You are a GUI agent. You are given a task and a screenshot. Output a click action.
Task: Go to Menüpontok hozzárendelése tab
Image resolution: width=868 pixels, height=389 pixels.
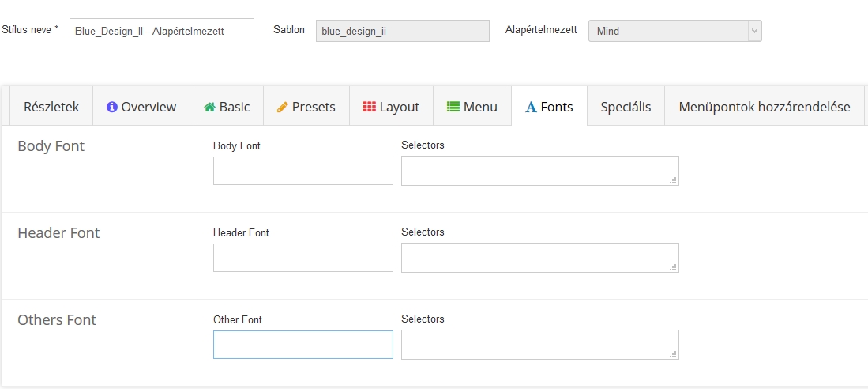click(764, 107)
